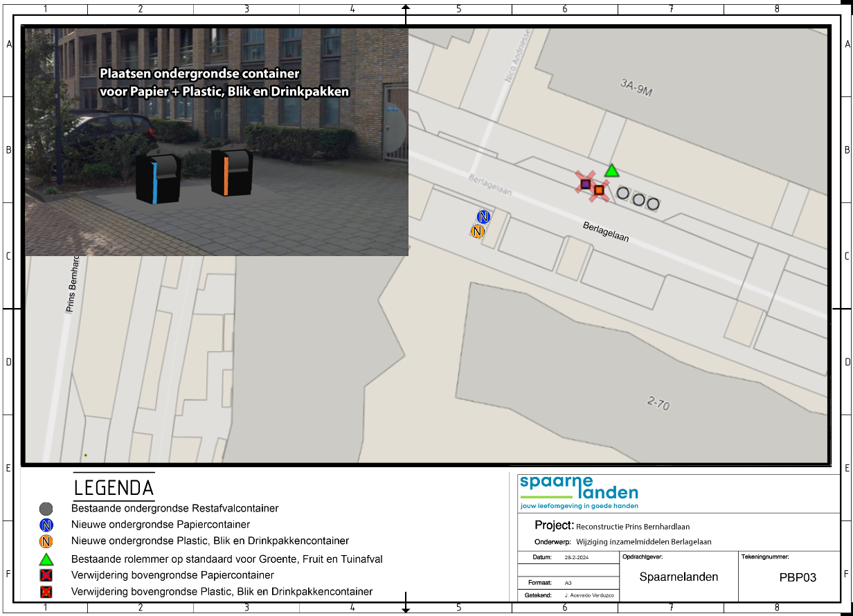The image size is (853, 616).
Task: Click the drawing number PBP03
Action: (798, 577)
